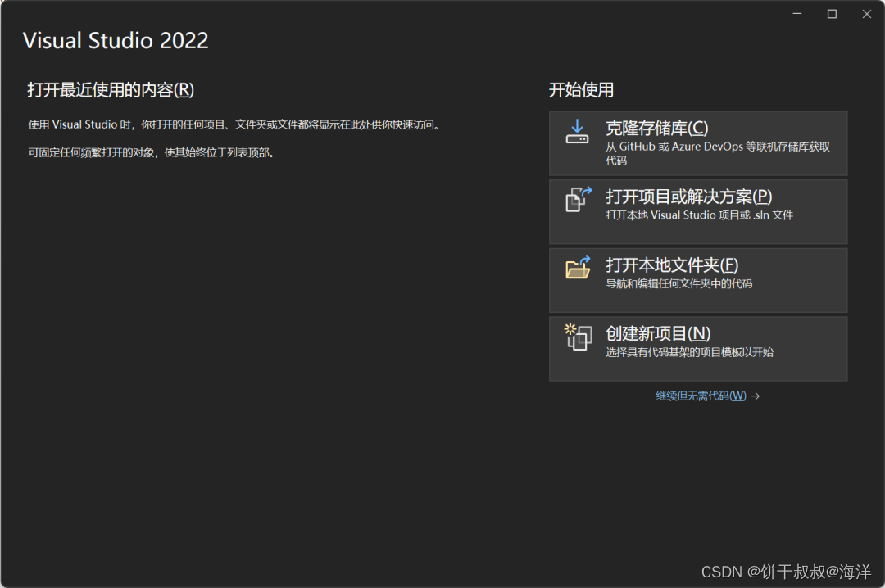
Task: Click the arrow next to 继续但无需代码
Action: (756, 396)
